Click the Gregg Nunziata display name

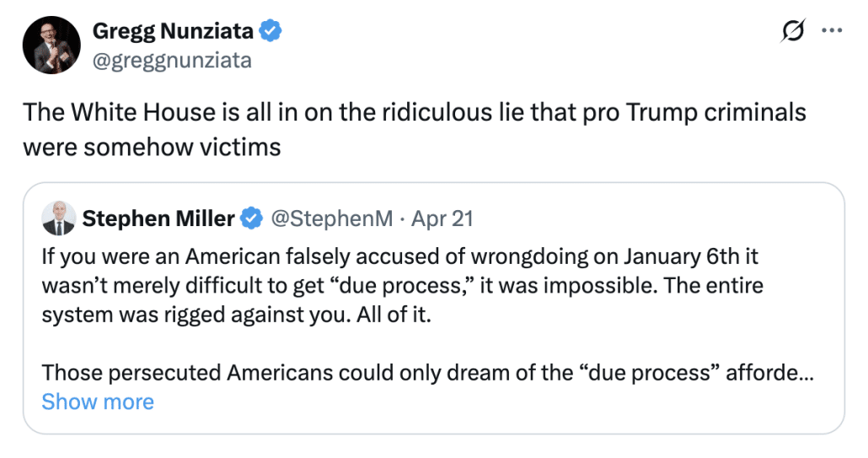click(173, 31)
